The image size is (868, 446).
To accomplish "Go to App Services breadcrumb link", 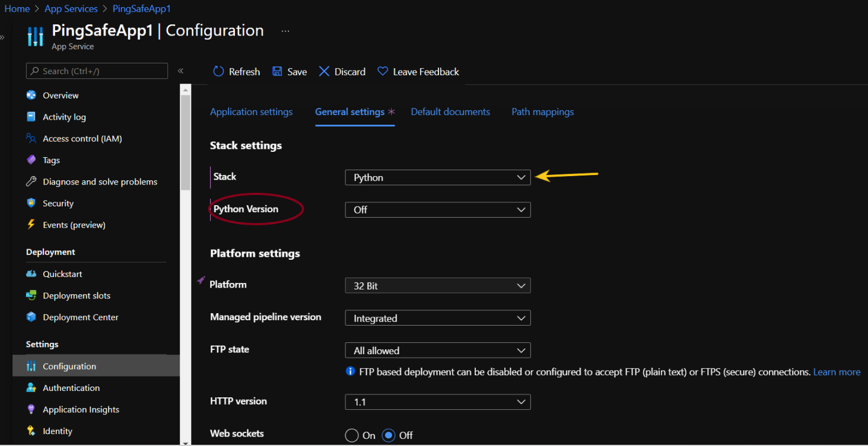I will [71, 9].
